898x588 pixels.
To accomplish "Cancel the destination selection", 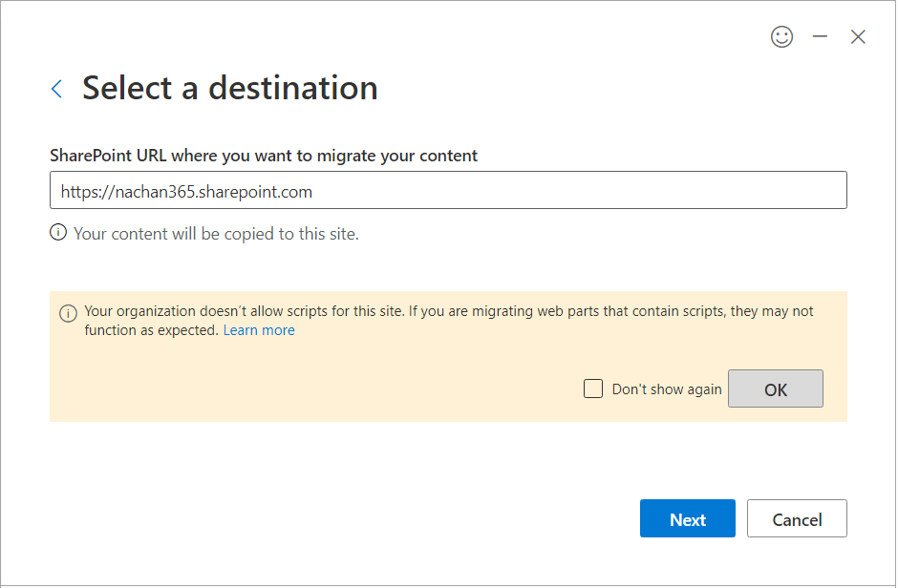I will click(x=797, y=519).
